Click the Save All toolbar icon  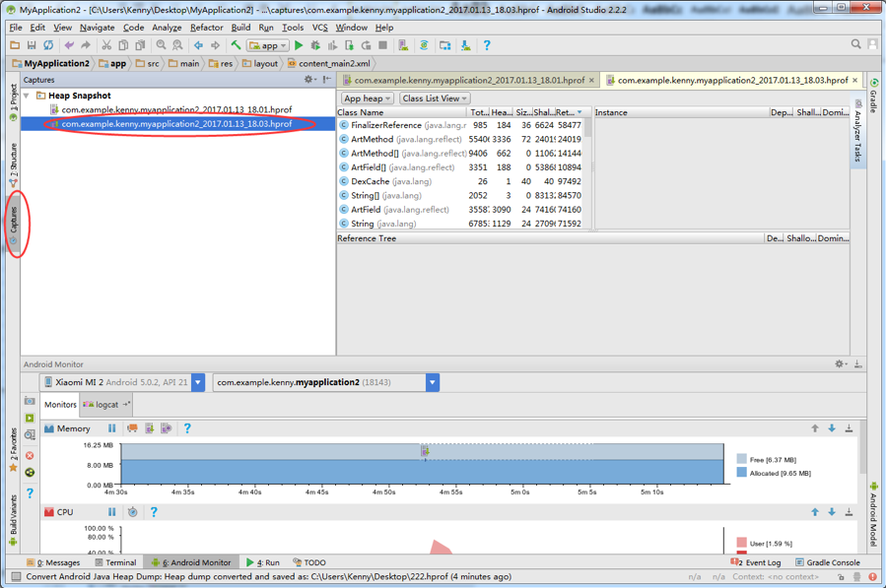pyautogui.click(x=32, y=45)
